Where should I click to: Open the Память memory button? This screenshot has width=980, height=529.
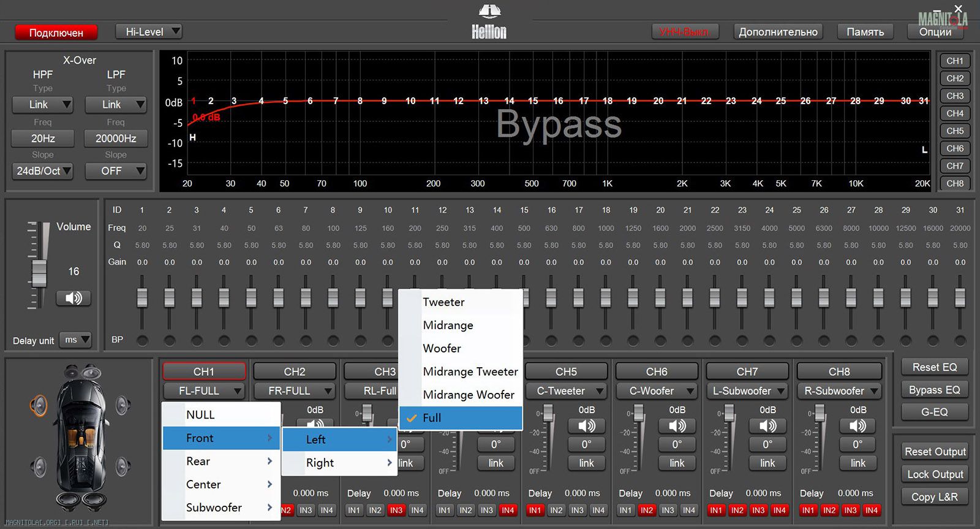point(865,32)
